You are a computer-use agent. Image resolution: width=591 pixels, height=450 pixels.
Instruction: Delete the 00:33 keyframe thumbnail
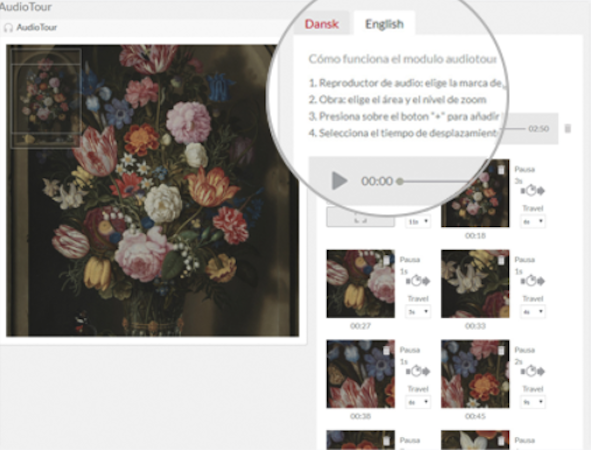[x=501, y=260]
